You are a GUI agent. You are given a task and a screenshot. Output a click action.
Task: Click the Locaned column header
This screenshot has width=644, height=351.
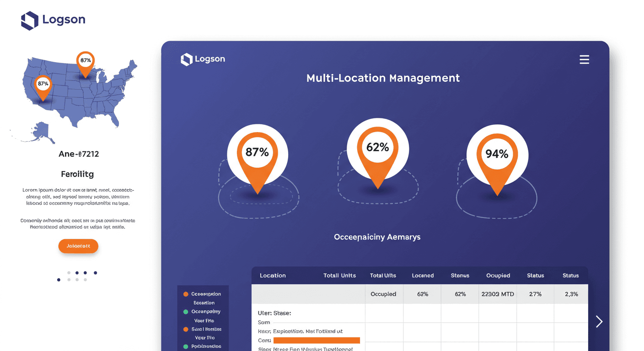tap(423, 276)
